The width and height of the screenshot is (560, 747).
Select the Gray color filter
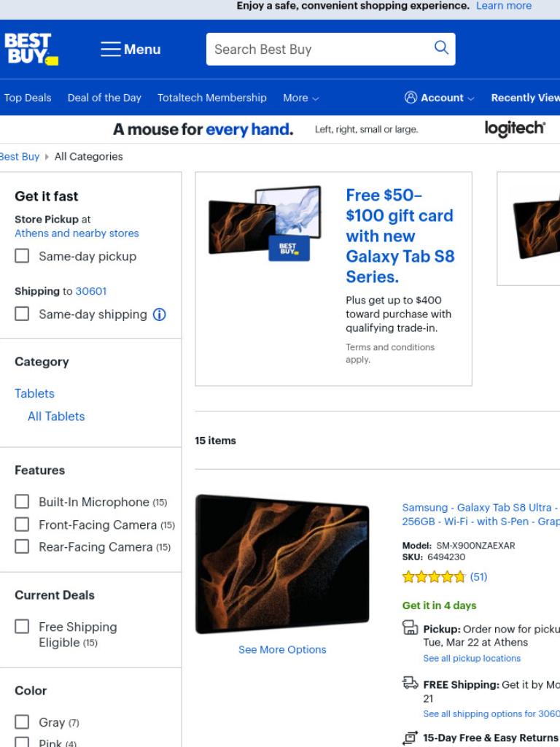(22, 721)
